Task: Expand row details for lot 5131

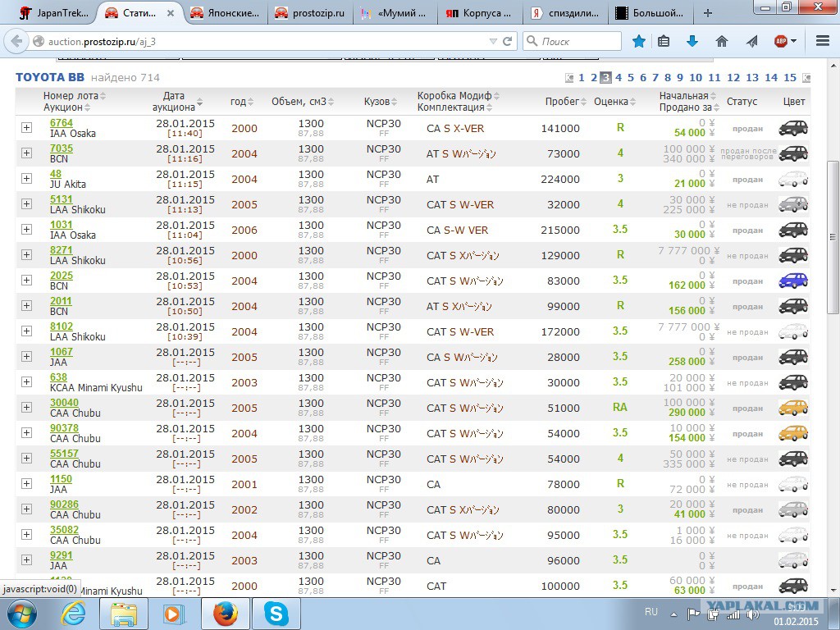Action: click(x=26, y=204)
